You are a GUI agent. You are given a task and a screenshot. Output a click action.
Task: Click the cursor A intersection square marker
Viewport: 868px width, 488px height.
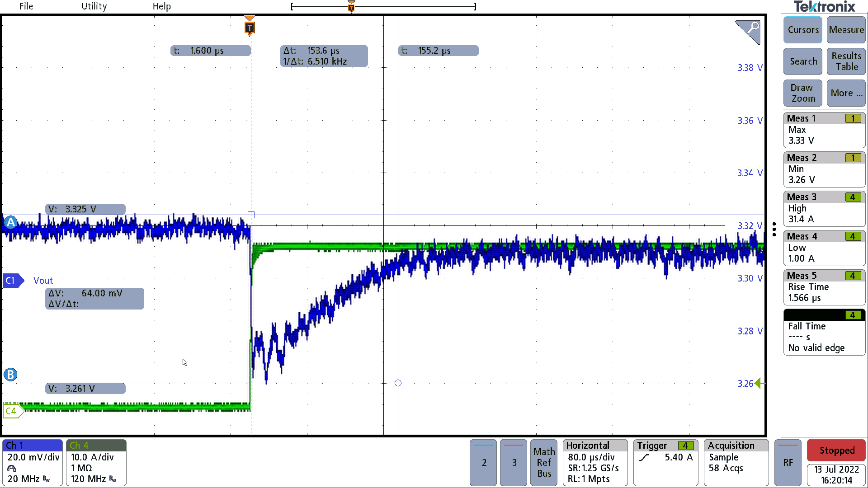pos(251,215)
